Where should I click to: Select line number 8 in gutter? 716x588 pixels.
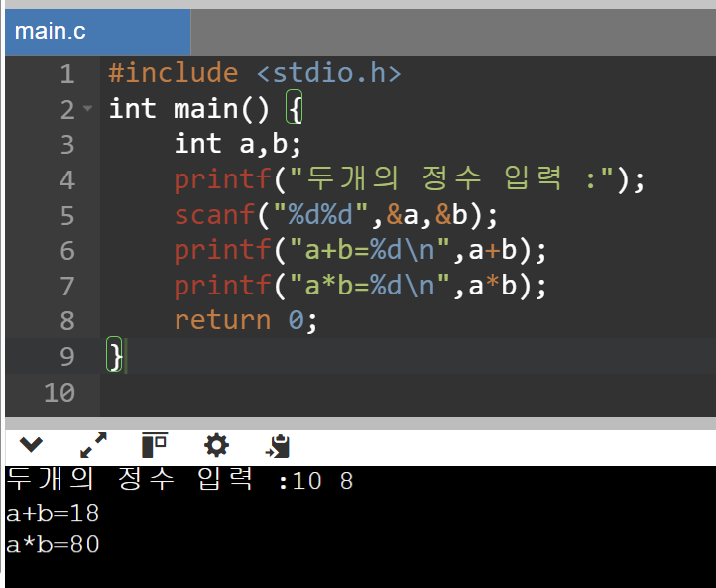tap(67, 321)
